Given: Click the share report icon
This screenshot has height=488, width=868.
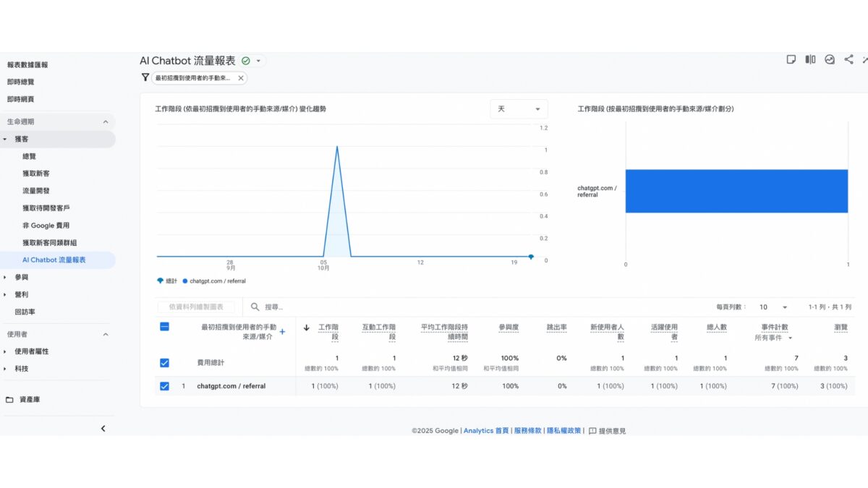Looking at the screenshot, I should point(849,59).
